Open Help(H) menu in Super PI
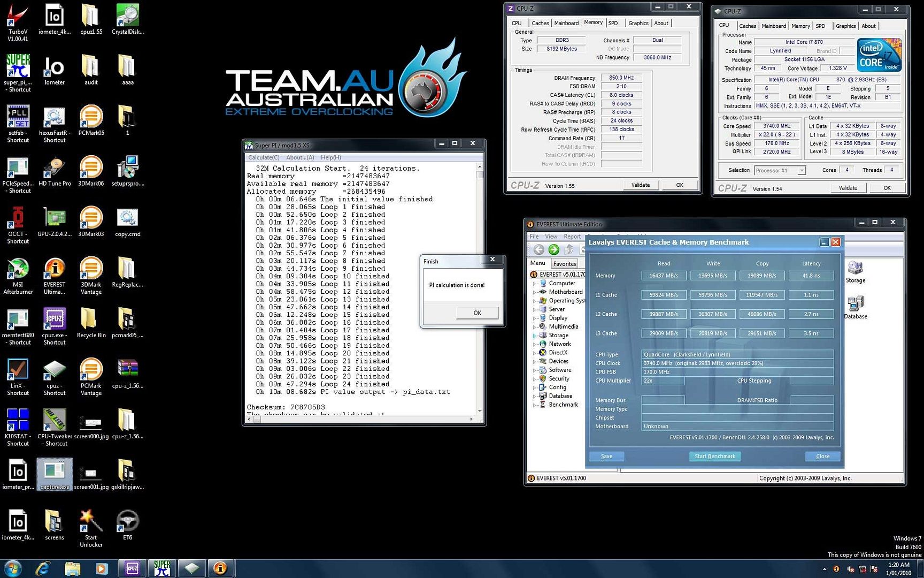924x578 pixels. point(331,157)
